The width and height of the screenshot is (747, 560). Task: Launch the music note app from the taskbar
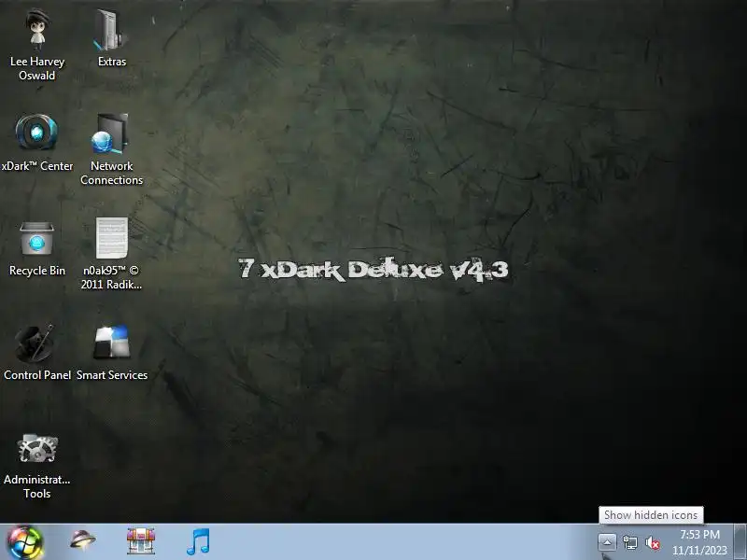pyautogui.click(x=198, y=541)
